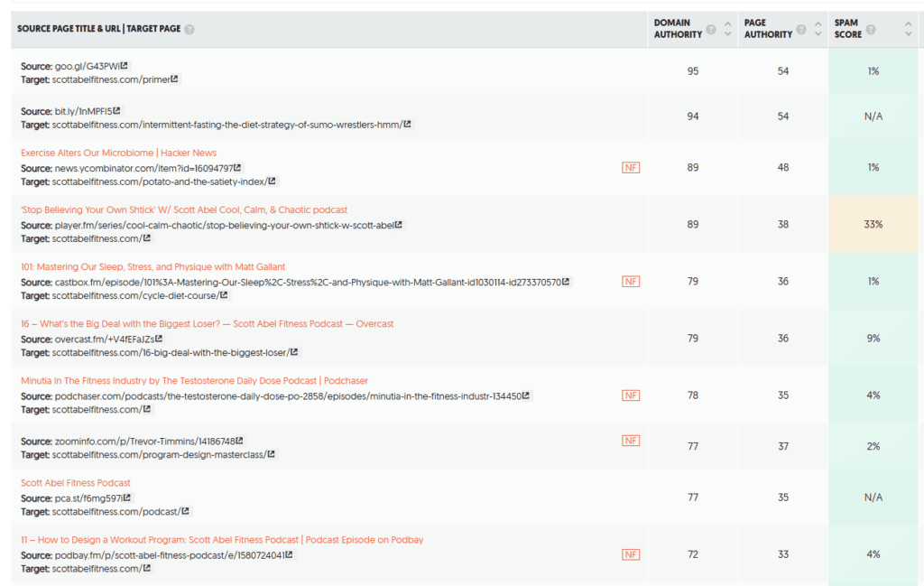Open external link icon for zoominfo.com Trevor-Timmins source
This screenshot has height=586, width=924.
[239, 441]
